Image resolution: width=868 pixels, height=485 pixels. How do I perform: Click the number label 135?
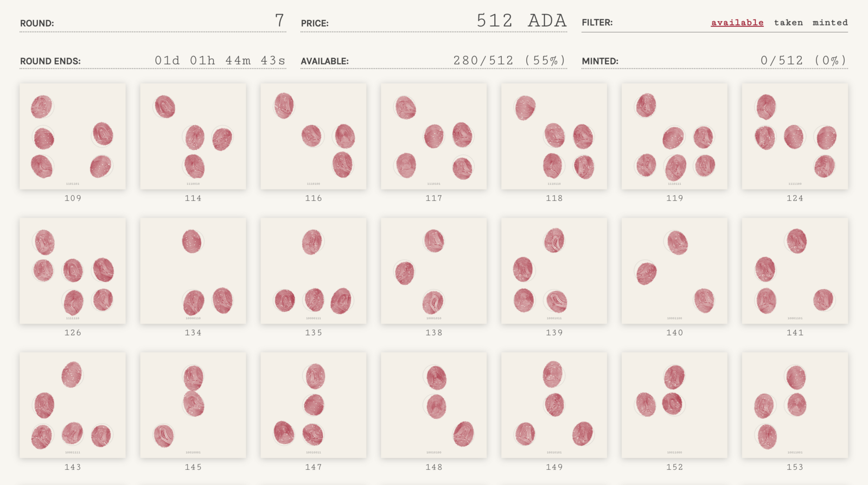click(x=314, y=333)
